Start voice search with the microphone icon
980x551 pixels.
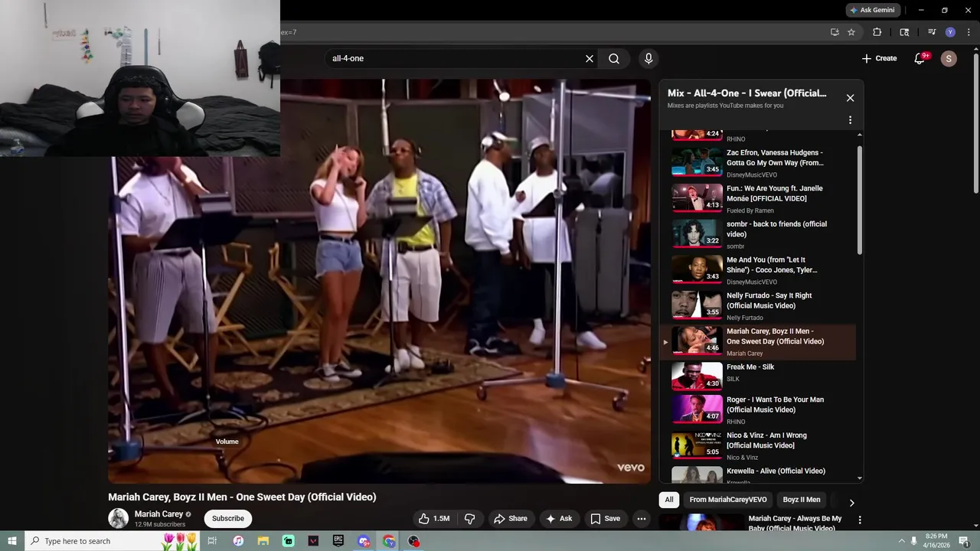[648, 58]
